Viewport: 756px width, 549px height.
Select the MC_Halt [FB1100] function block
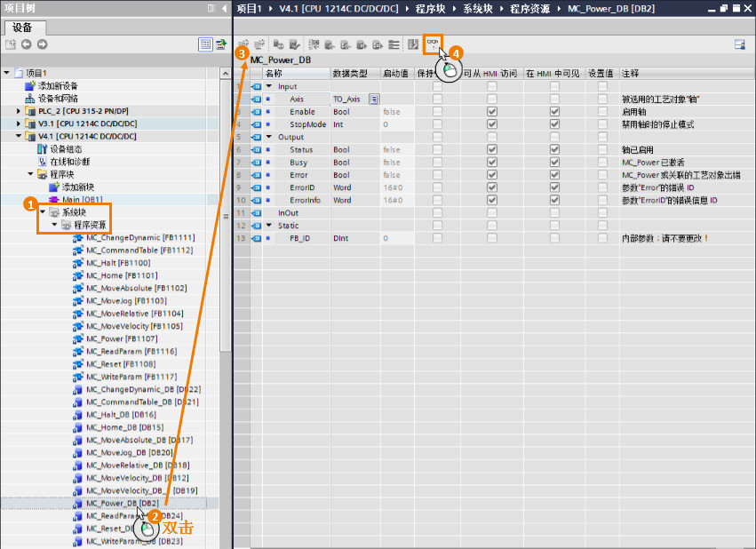click(118, 263)
